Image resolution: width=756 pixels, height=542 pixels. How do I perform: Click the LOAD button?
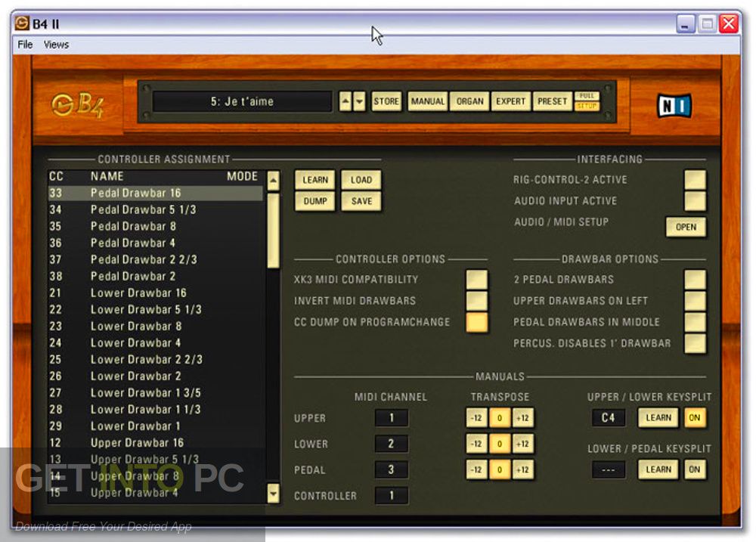361,180
